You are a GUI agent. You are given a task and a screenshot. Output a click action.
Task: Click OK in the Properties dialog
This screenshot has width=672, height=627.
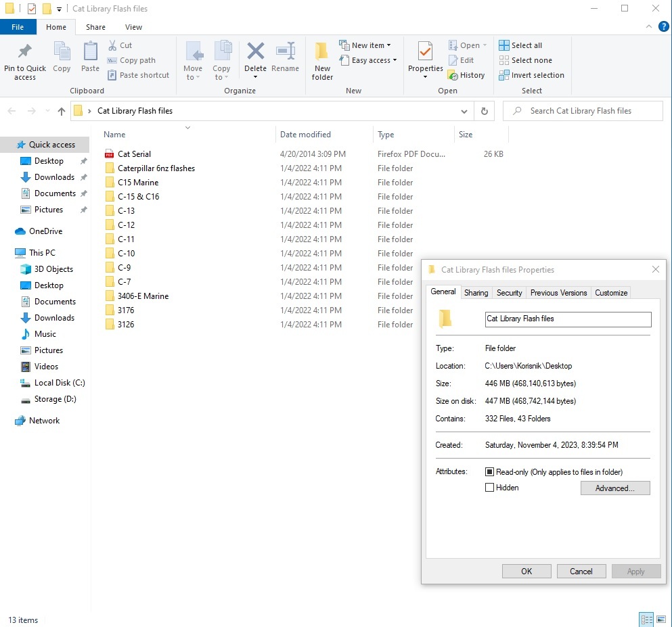[x=527, y=572]
